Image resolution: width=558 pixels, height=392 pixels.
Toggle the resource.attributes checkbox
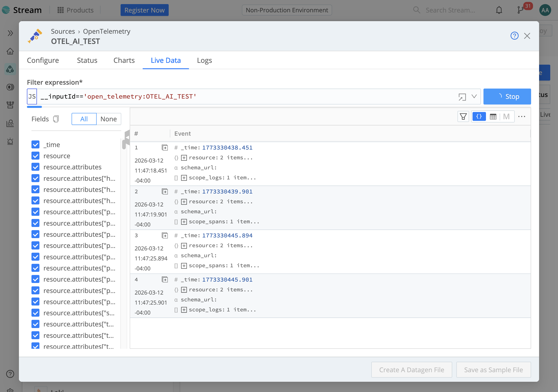[36, 167]
